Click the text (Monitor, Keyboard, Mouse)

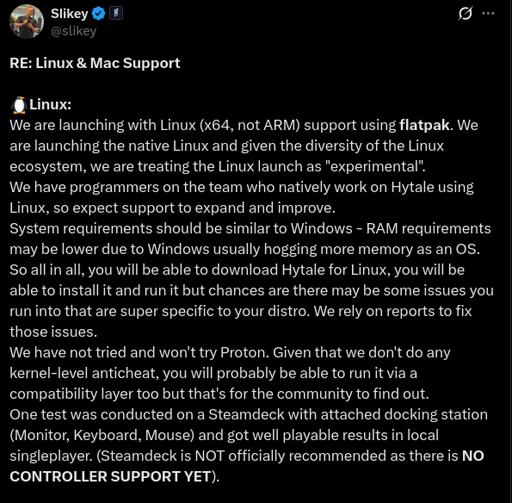tap(102, 435)
